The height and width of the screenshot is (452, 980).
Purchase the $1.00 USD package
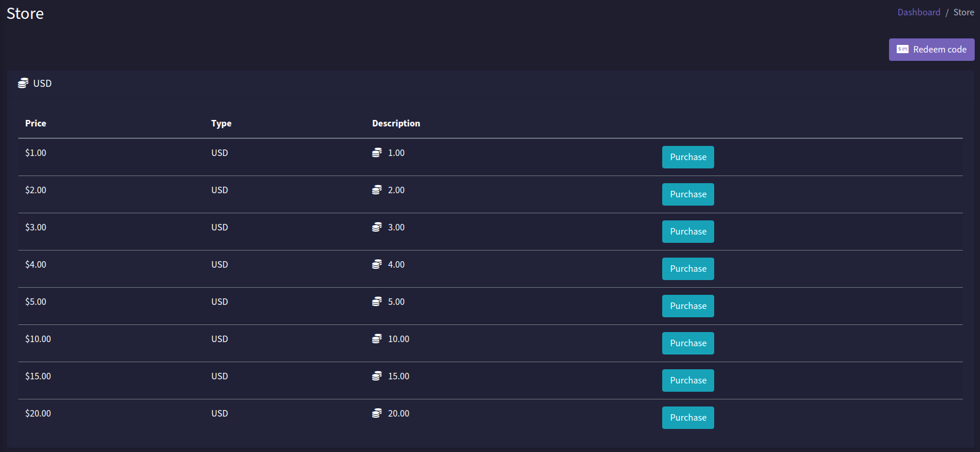pyautogui.click(x=688, y=157)
